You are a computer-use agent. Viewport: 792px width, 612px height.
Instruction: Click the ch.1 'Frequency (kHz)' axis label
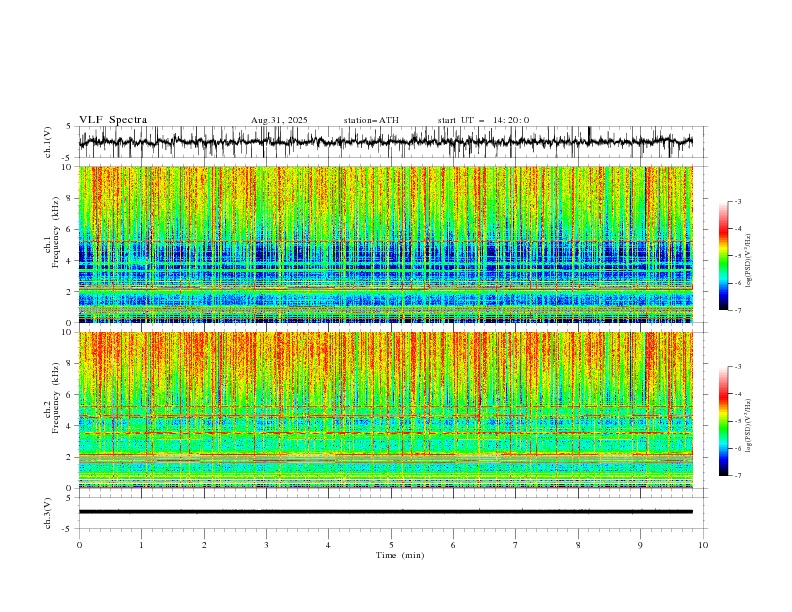[x=55, y=230]
